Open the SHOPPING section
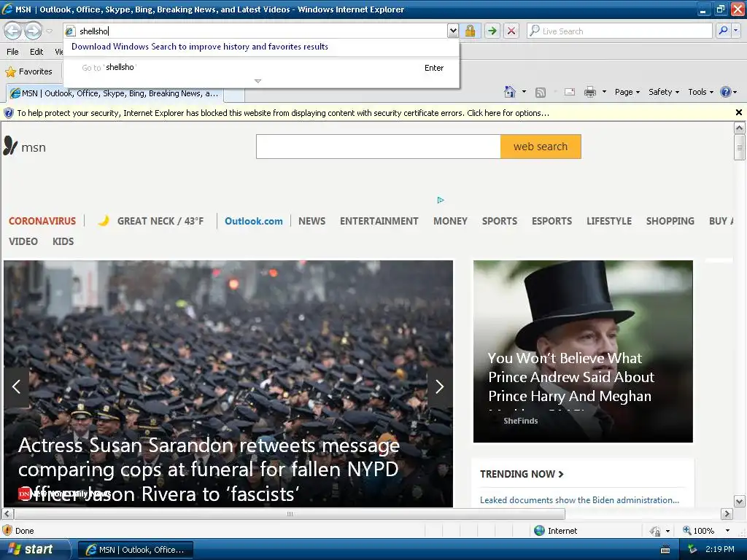The width and height of the screenshot is (747, 560). (x=670, y=221)
